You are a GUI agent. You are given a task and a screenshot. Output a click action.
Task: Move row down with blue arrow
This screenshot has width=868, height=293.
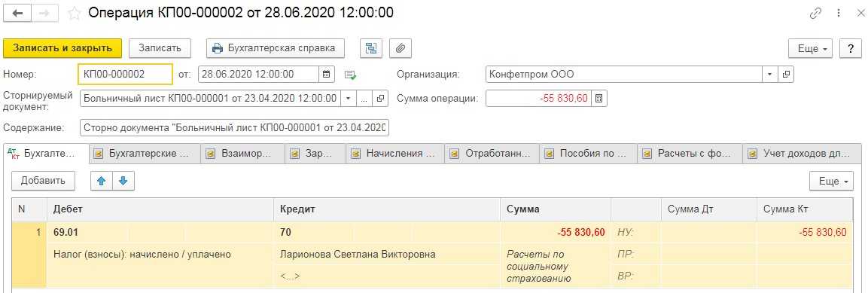(x=123, y=181)
